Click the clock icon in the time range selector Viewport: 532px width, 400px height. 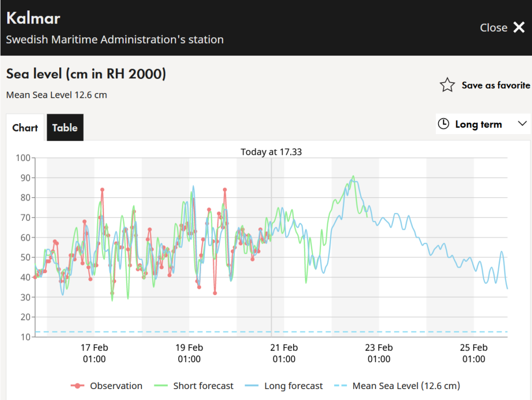[444, 124]
